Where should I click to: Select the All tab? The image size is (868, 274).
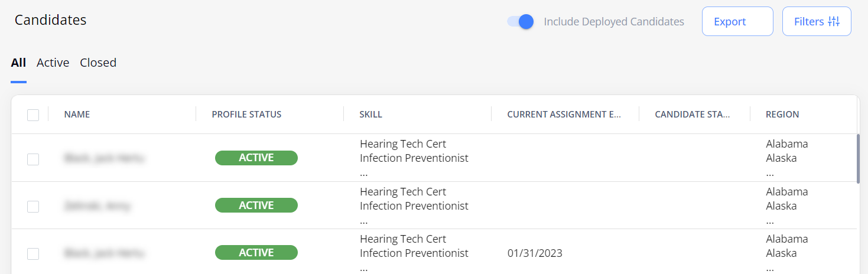(x=18, y=63)
